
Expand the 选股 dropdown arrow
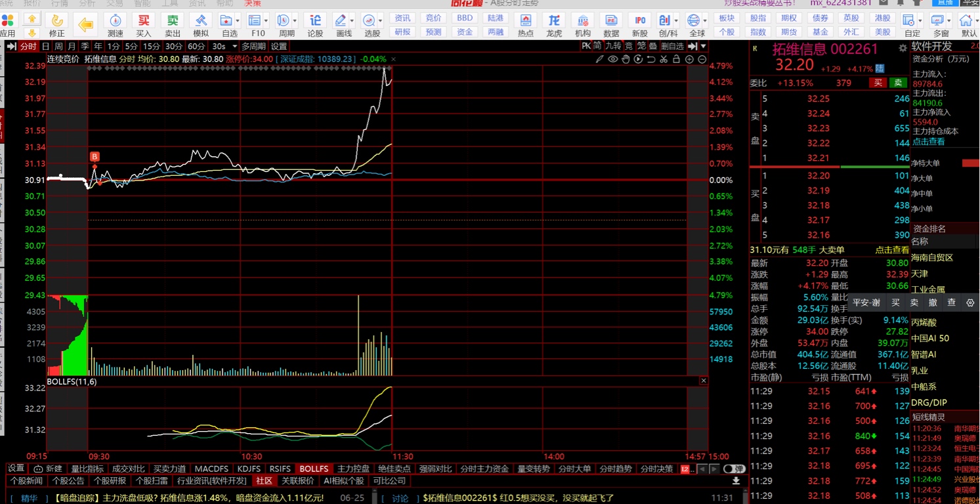point(381,20)
